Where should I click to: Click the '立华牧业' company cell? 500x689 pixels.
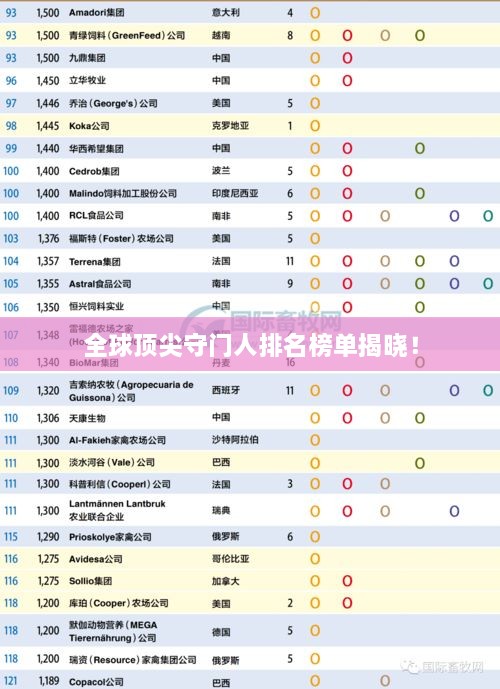click(x=87, y=80)
